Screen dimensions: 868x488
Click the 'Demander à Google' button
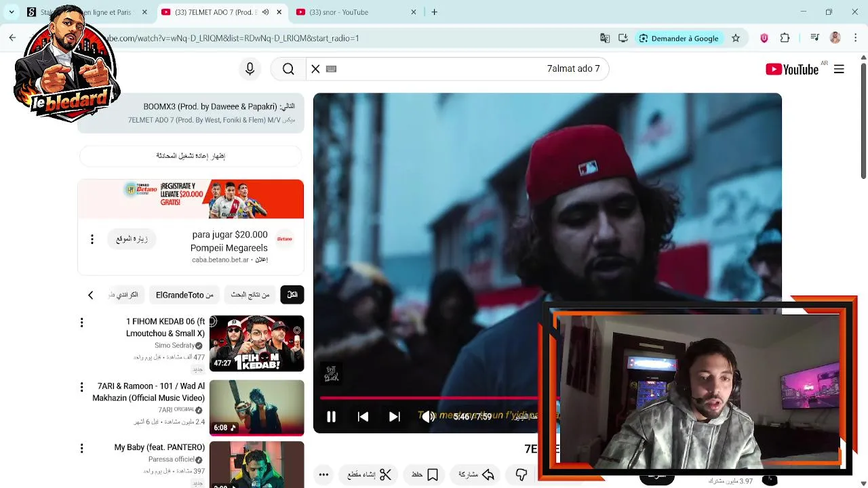tap(679, 38)
